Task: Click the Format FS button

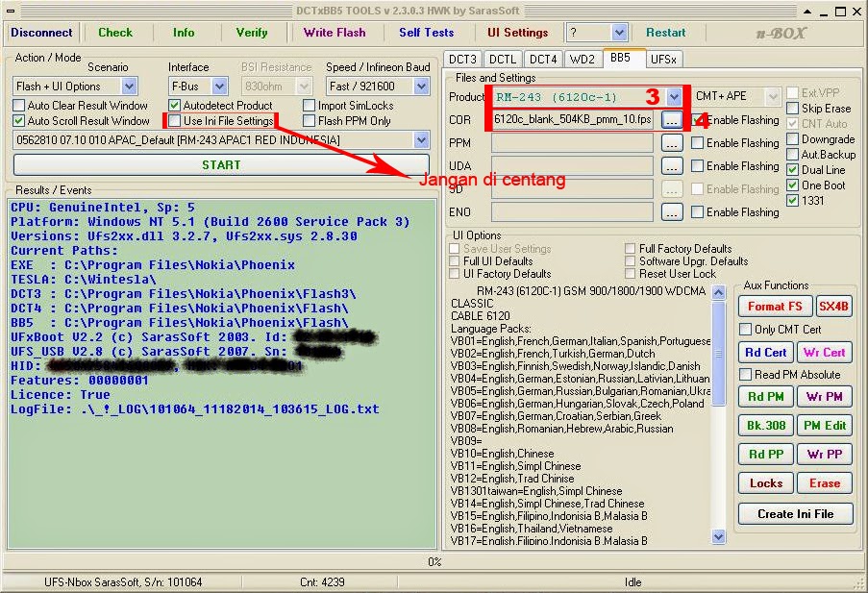Action: pos(775,307)
